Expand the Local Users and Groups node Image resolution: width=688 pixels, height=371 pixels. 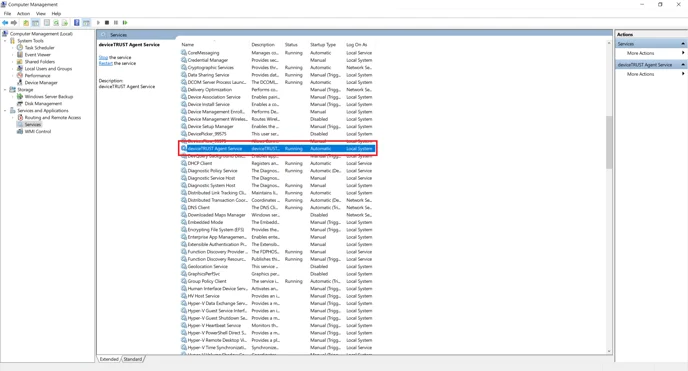(x=13, y=68)
